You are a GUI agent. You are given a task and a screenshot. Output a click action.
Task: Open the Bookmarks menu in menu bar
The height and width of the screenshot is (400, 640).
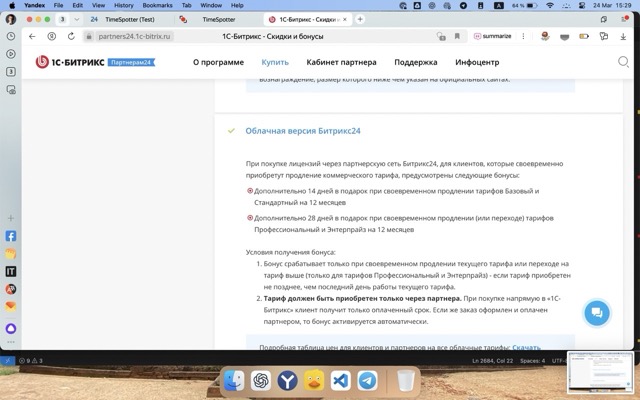(157, 5)
